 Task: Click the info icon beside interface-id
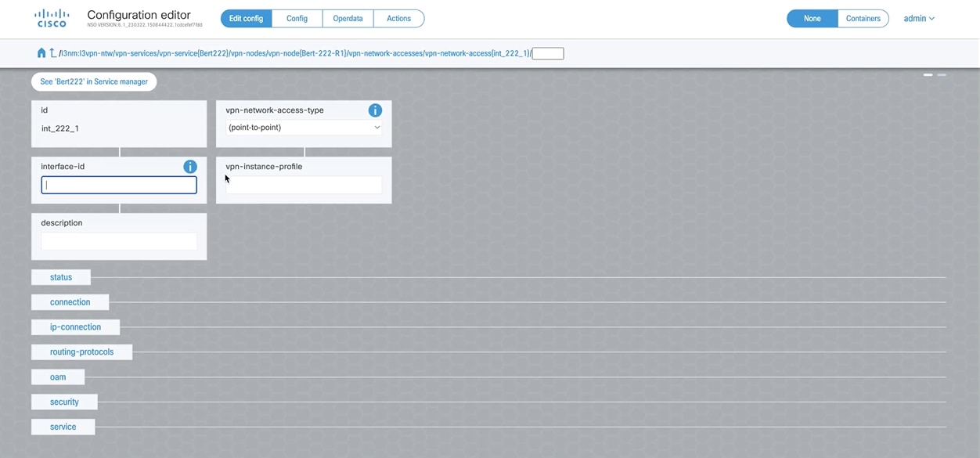coord(189,166)
